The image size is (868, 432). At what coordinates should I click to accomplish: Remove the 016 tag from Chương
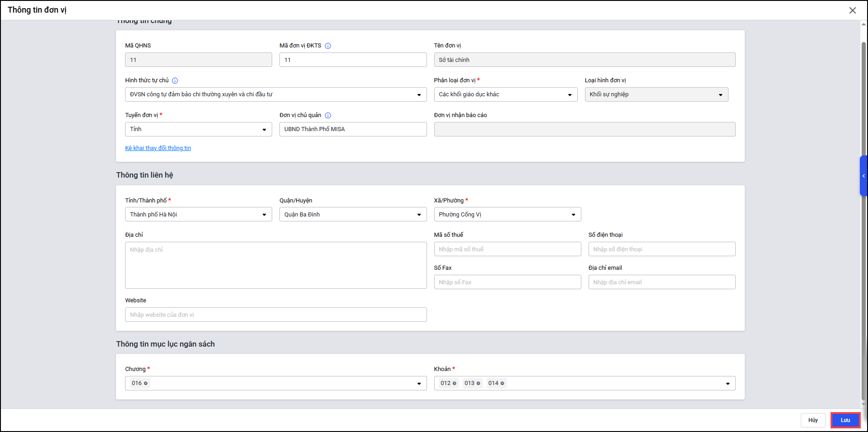coord(146,383)
